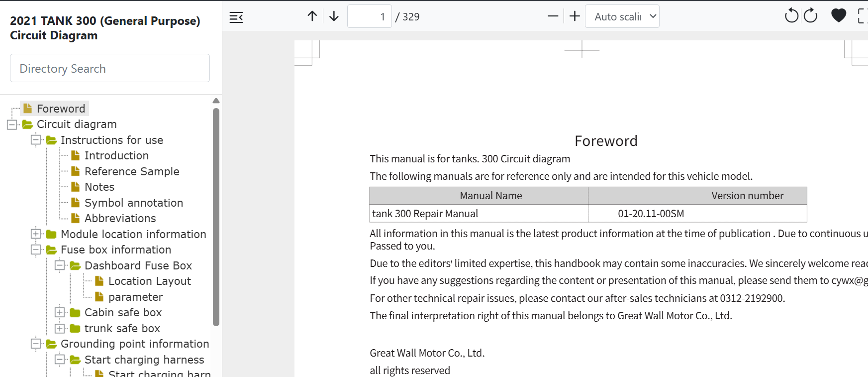Collapse the Circuit diagram tree node
The image size is (868, 377).
pyautogui.click(x=12, y=124)
